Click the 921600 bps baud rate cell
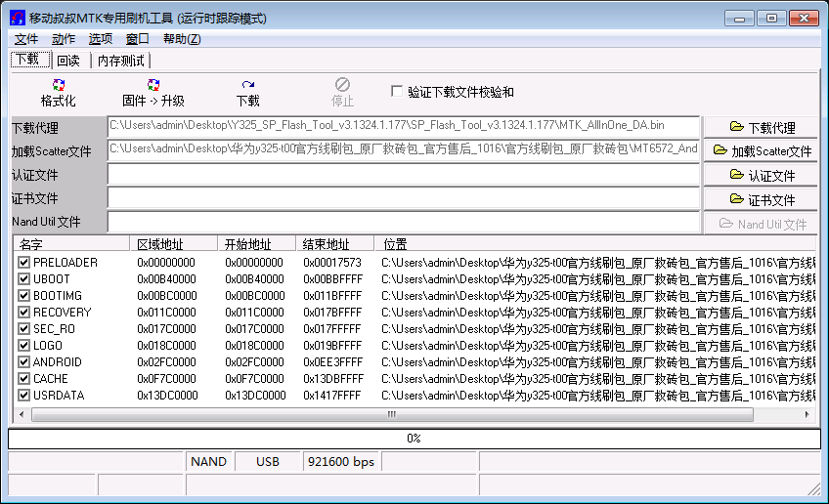 [x=341, y=462]
